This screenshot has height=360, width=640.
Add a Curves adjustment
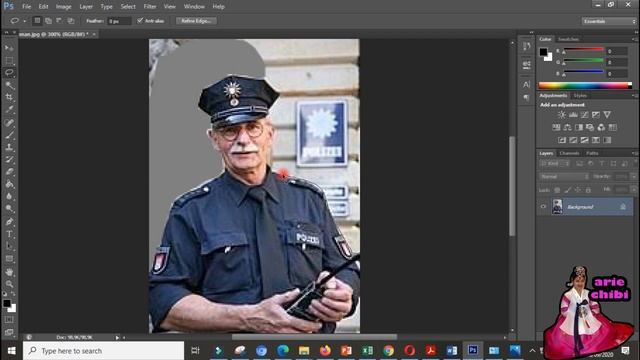[584, 115]
